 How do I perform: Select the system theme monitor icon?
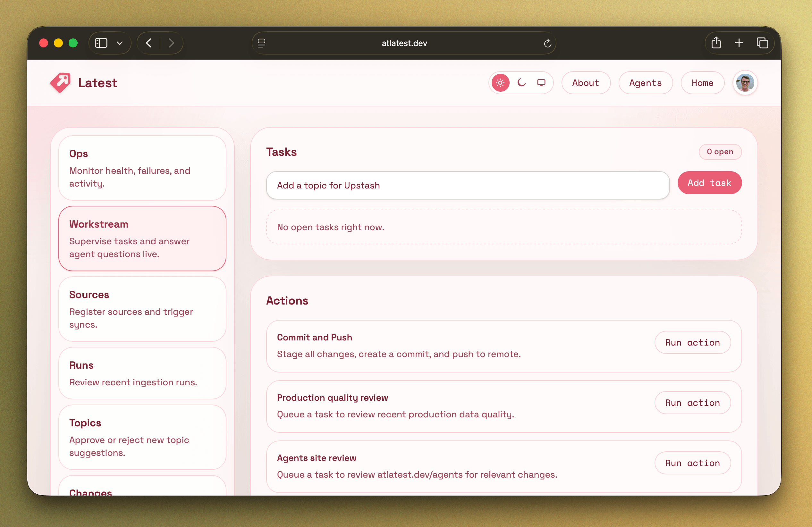coord(541,83)
